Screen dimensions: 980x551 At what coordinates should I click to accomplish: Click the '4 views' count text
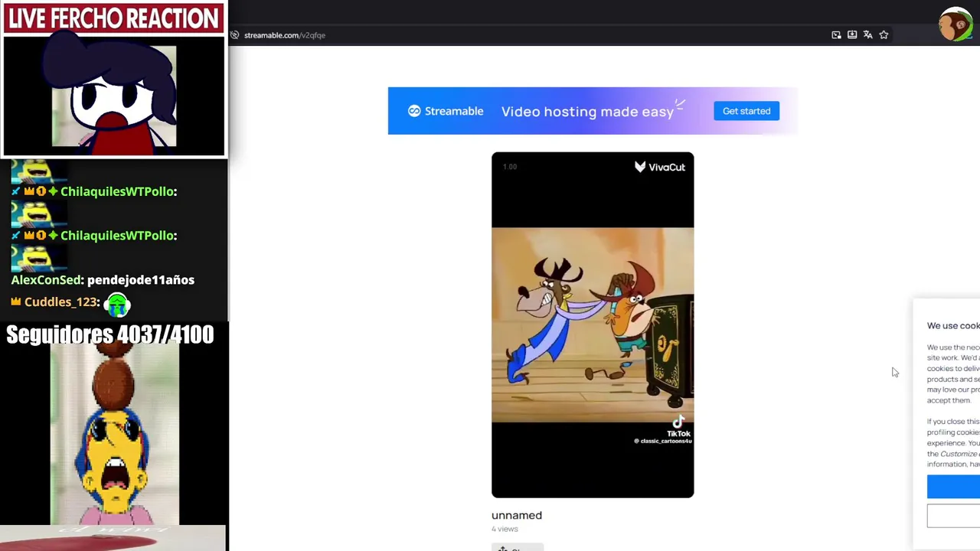click(x=505, y=529)
